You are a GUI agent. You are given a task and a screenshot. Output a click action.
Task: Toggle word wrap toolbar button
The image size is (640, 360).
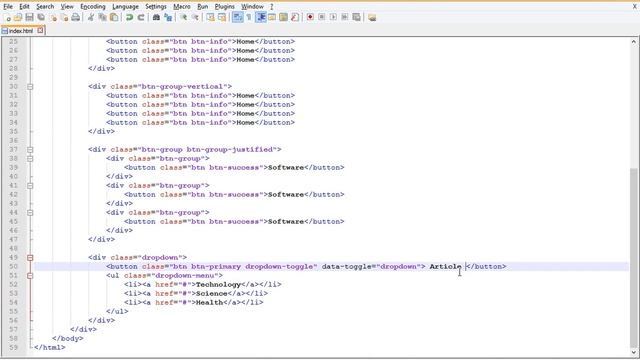[237, 18]
